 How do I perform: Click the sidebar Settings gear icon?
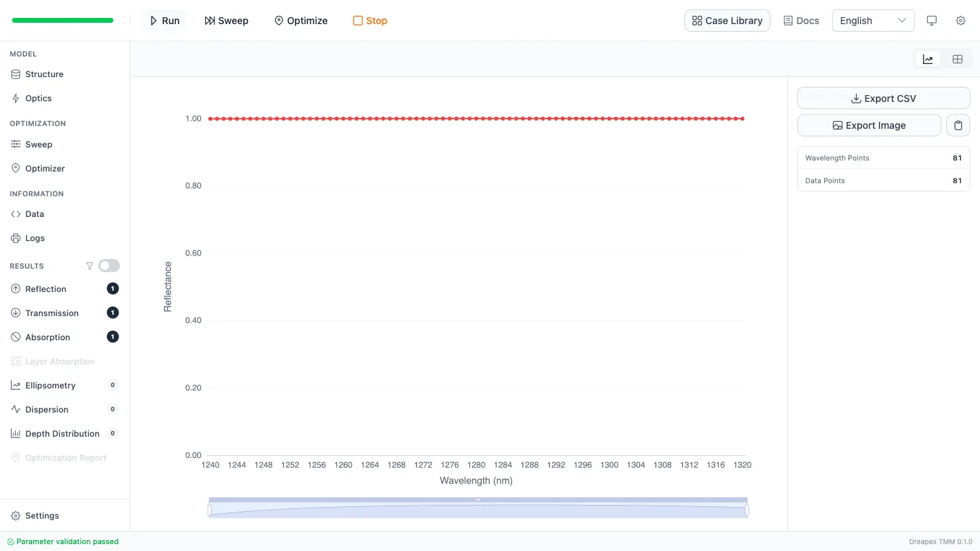pyautogui.click(x=16, y=516)
